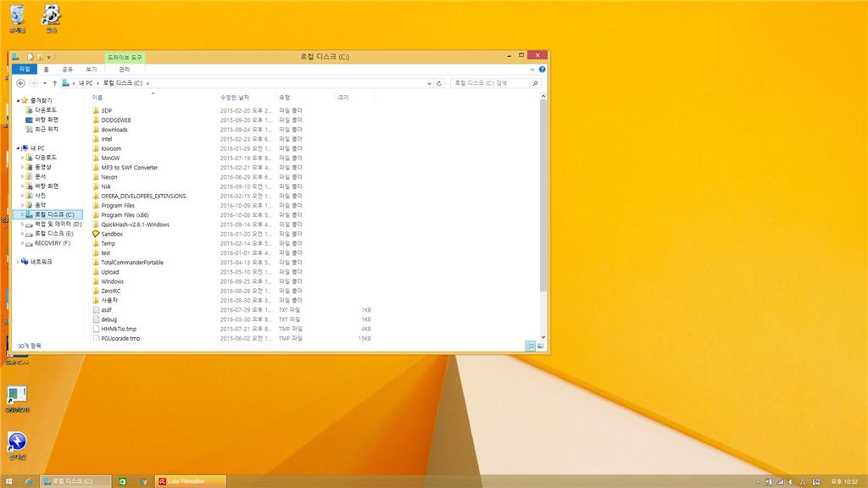This screenshot has height=488, width=868.
Task: Open the ONENOTE desktop shortcut
Action: (x=17, y=399)
